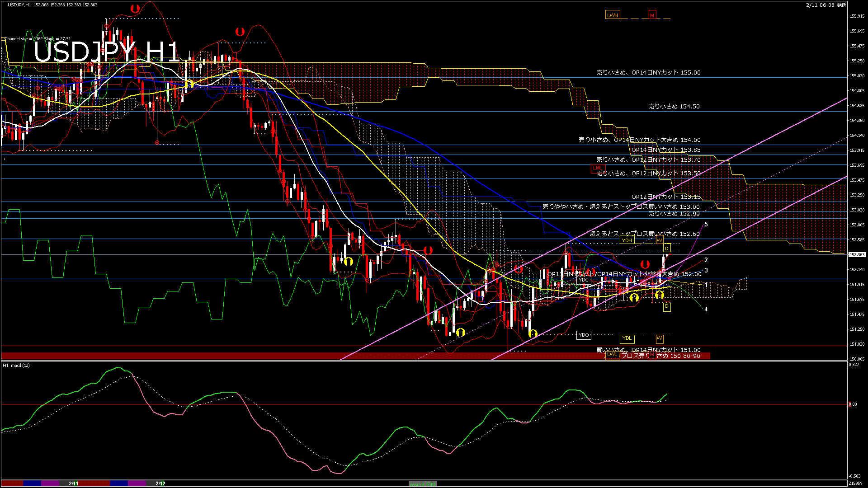
Task: Select the 売り小さめ 154.50 level label
Action: pyautogui.click(x=674, y=107)
